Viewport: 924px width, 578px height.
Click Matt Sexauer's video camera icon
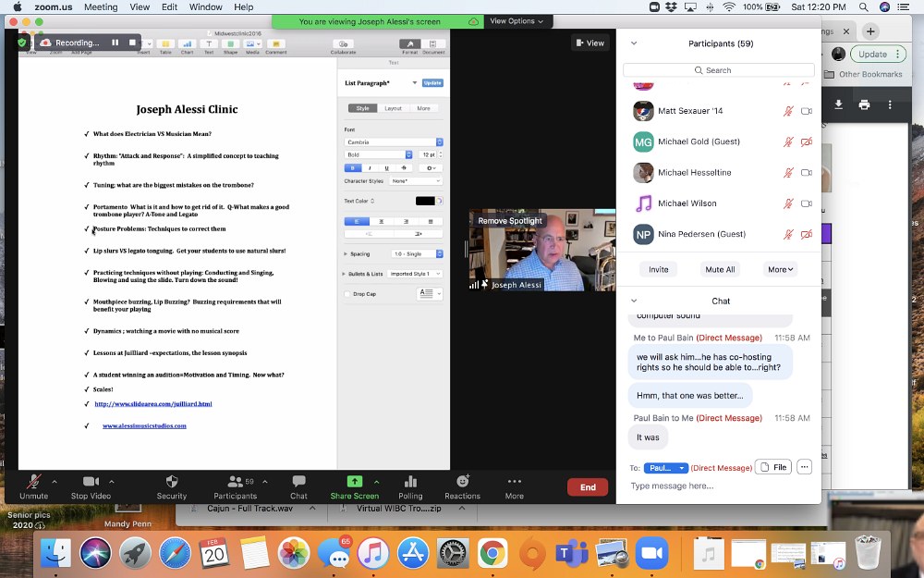[806, 111]
